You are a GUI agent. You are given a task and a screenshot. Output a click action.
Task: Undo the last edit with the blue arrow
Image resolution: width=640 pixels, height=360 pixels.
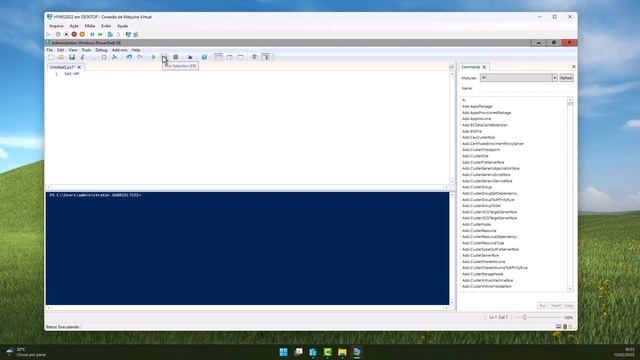[129, 57]
